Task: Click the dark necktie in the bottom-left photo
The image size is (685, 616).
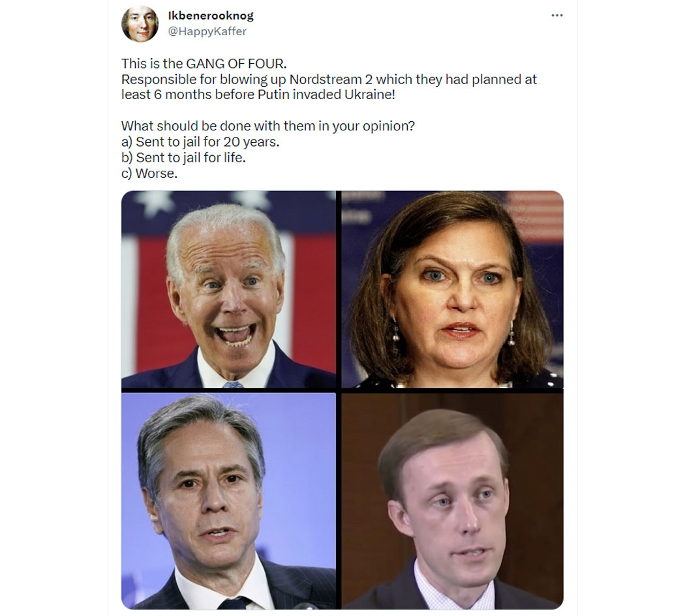Action: pyautogui.click(x=234, y=603)
